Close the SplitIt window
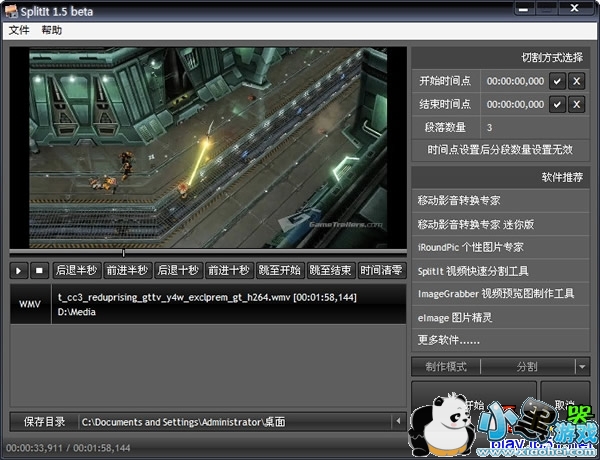Image resolution: width=600 pixels, height=460 pixels. click(575, 8)
